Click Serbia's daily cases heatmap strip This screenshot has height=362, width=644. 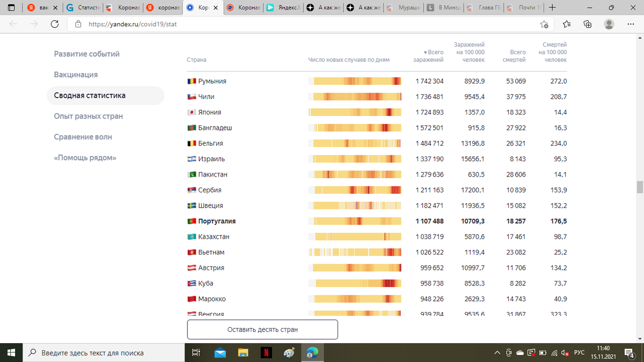(355, 190)
